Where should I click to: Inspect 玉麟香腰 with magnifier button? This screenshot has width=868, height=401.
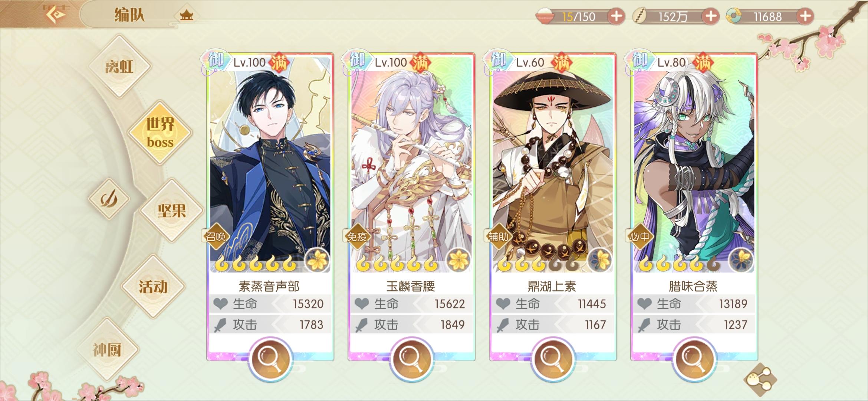tap(412, 359)
